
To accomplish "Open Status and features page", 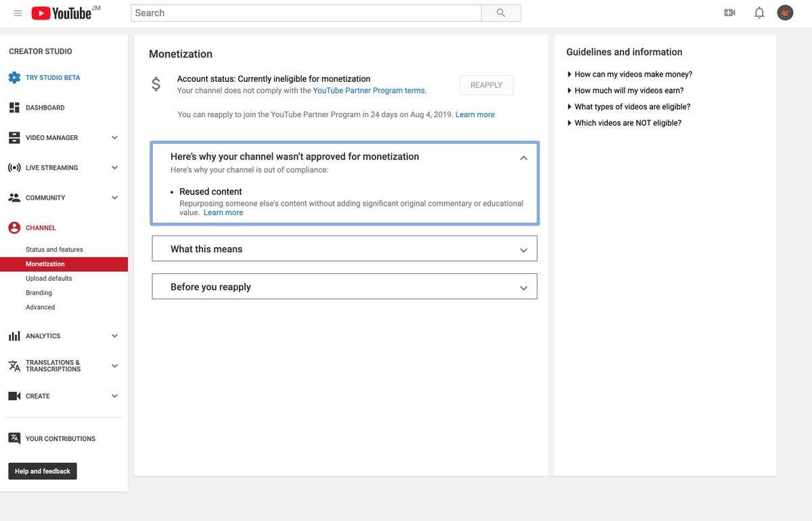I will [x=54, y=250].
